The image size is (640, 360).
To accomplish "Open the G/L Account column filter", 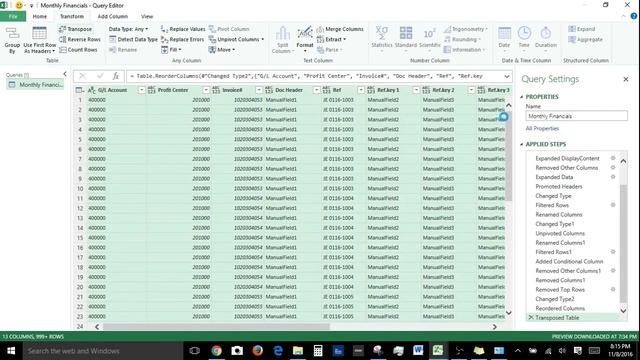I will pos(141,90).
